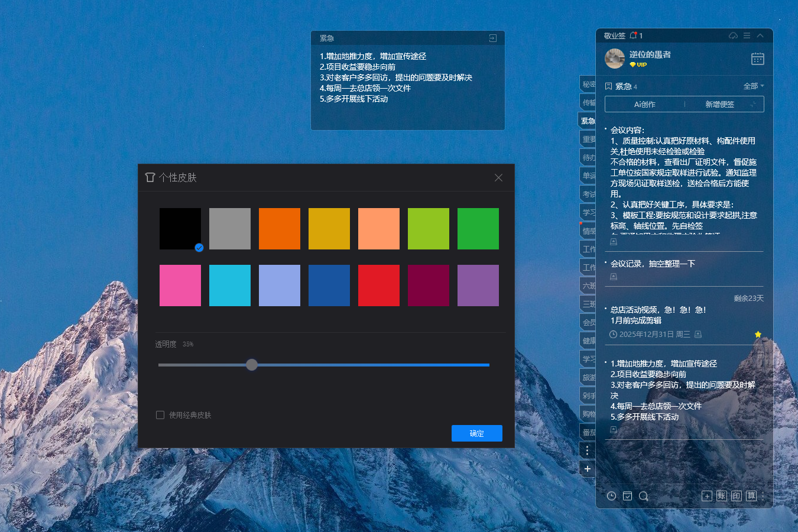Expand the 全部 filter dropdown
Viewport: 798px width, 532px height.
(x=753, y=86)
